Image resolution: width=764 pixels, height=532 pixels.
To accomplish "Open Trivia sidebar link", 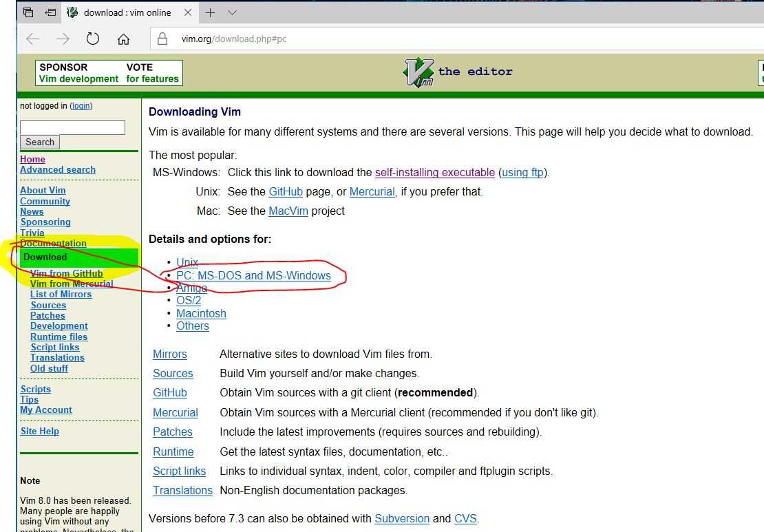I will click(x=32, y=233).
